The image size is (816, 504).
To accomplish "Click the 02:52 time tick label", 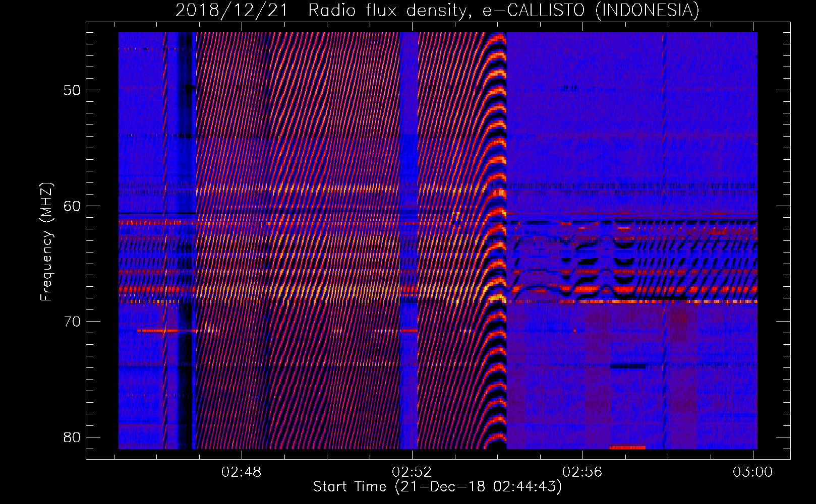I will (x=412, y=472).
